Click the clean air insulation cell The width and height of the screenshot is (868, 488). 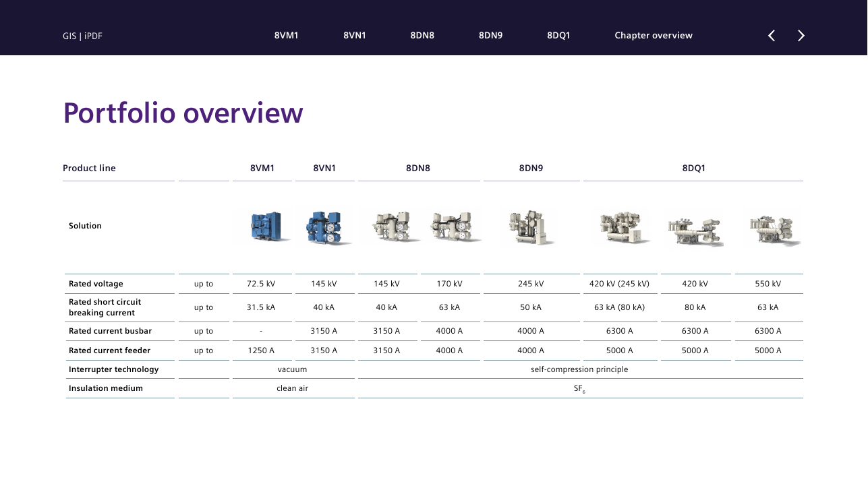(292, 388)
